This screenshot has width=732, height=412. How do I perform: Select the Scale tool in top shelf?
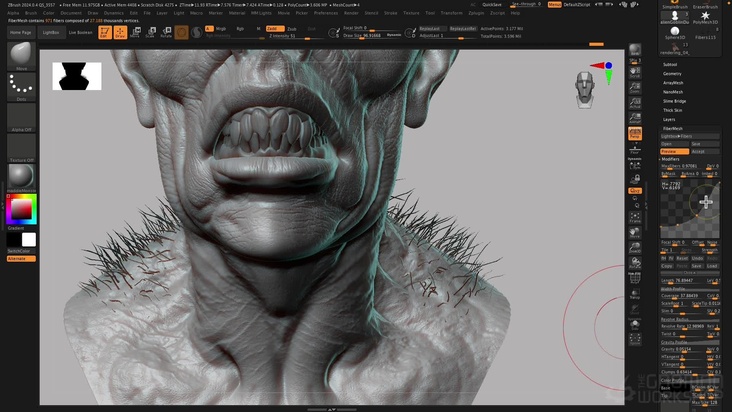[x=151, y=32]
